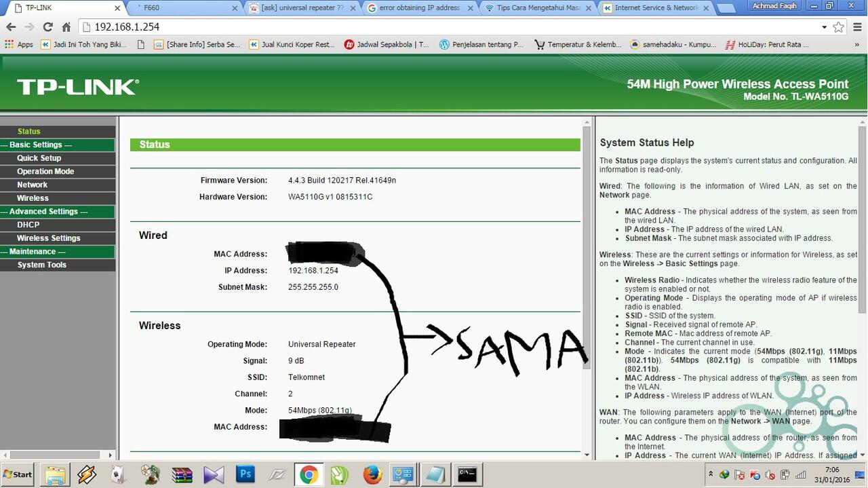This screenshot has width=868, height=488.
Task: Click the network signal tray icon
Action: 802,474
